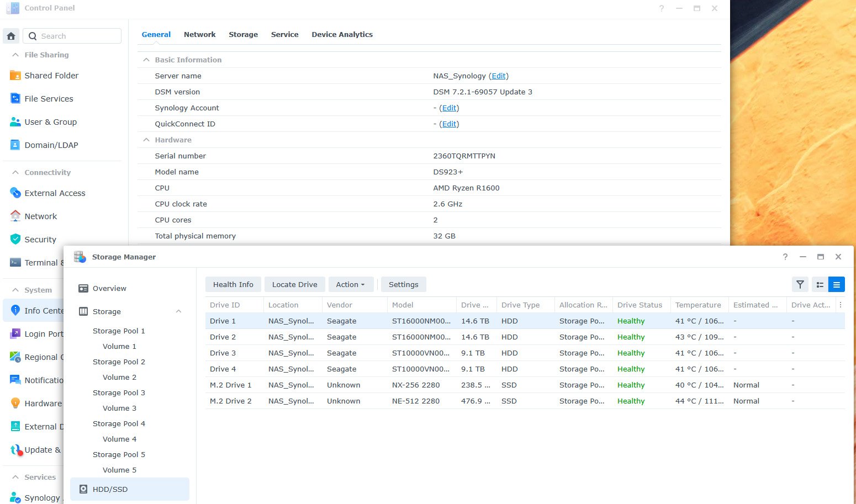The height and width of the screenshot is (504, 856).
Task: Open External Access settings
Action: click(x=55, y=193)
